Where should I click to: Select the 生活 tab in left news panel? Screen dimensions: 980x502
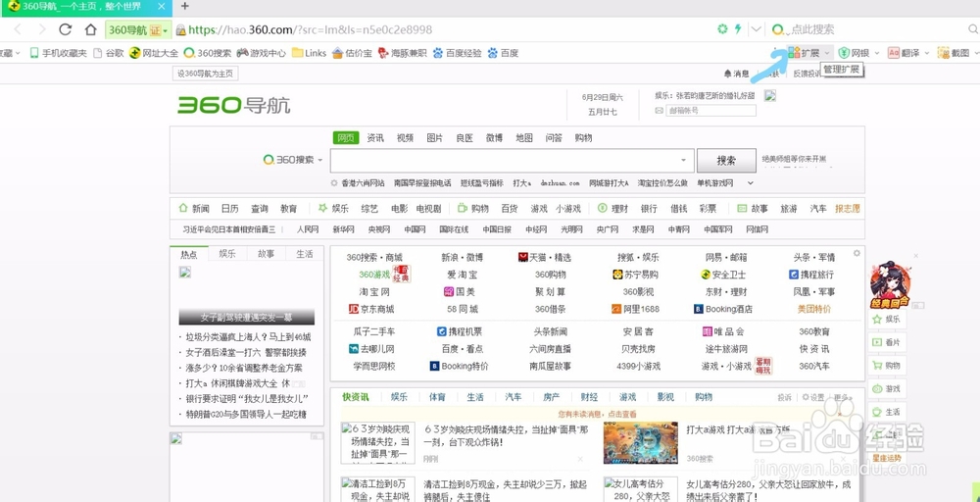pyautogui.click(x=305, y=254)
